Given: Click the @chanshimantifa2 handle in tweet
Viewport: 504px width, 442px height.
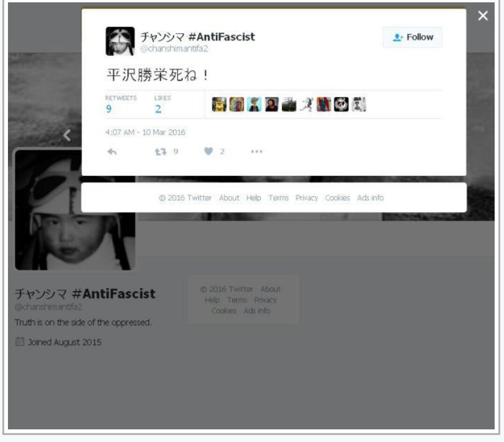Looking at the screenshot, I should click(174, 49).
